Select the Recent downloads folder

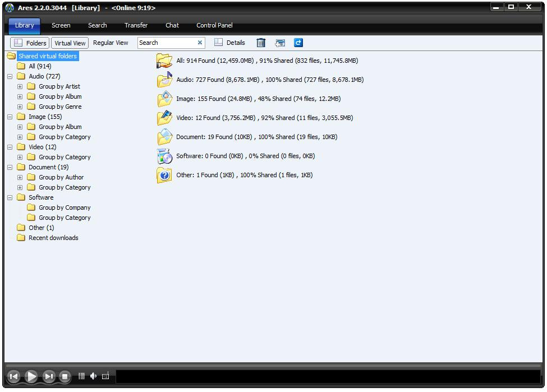(x=53, y=238)
